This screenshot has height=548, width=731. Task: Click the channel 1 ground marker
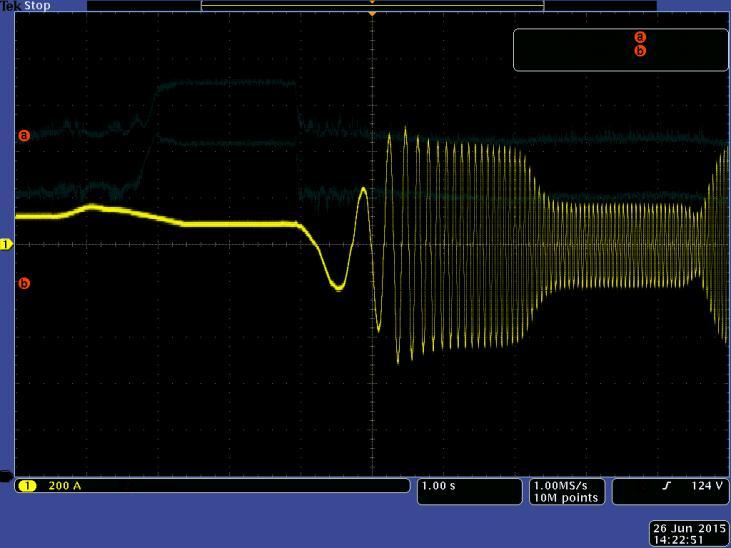coord(6,245)
